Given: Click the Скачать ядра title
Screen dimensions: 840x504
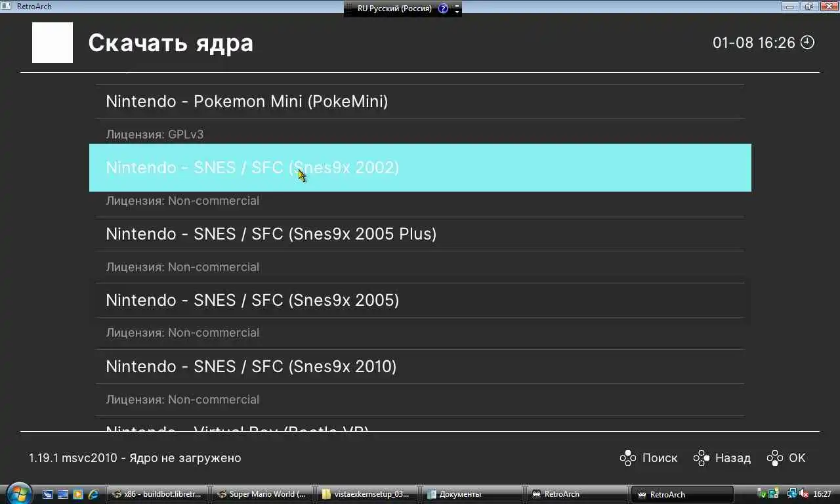Looking at the screenshot, I should pos(171,43).
